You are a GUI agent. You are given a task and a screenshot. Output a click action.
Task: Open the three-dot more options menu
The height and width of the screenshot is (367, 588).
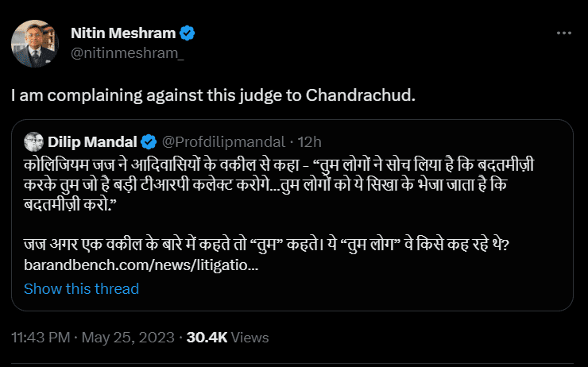point(563,33)
